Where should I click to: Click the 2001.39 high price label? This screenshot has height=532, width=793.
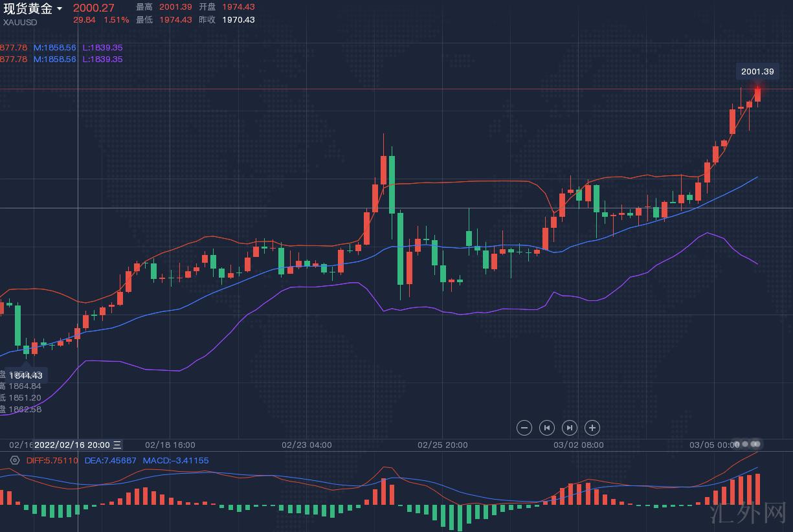tap(757, 72)
